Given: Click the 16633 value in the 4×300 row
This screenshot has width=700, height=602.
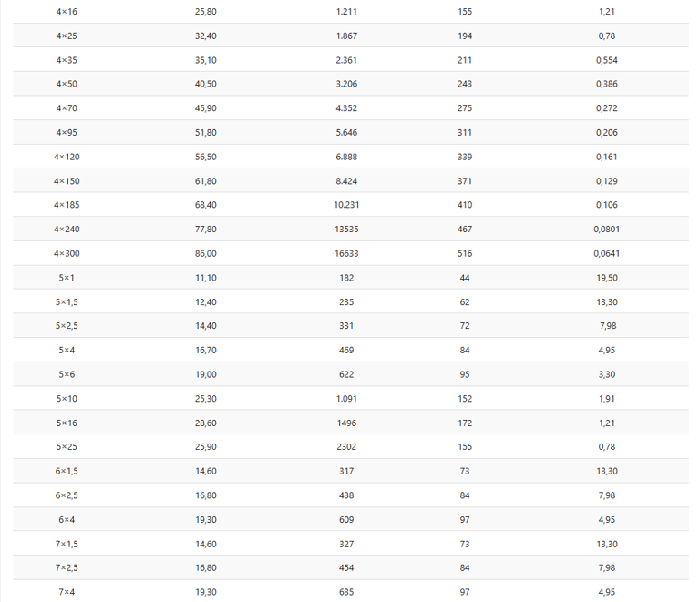Looking at the screenshot, I should tap(346, 253).
